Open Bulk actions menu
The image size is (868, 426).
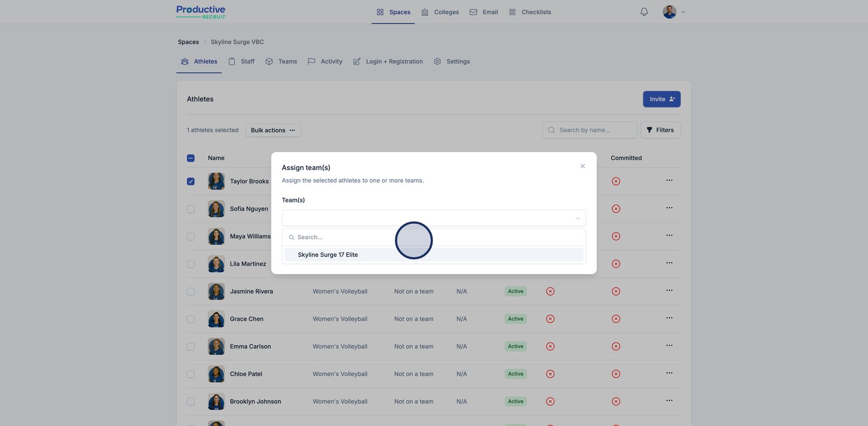click(273, 130)
